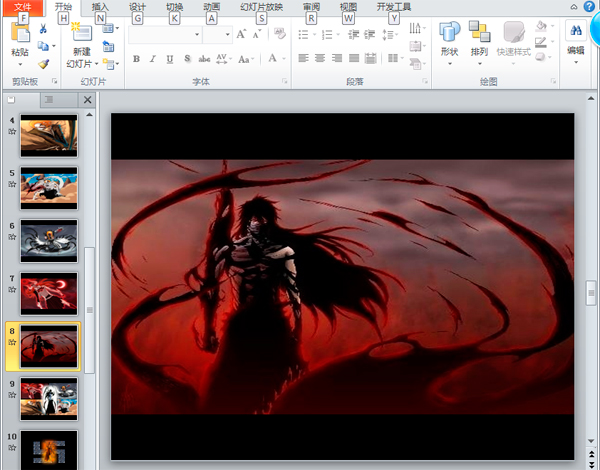Toggle Strikethrough (abc) formatting
The image size is (600, 470).
click(x=204, y=59)
